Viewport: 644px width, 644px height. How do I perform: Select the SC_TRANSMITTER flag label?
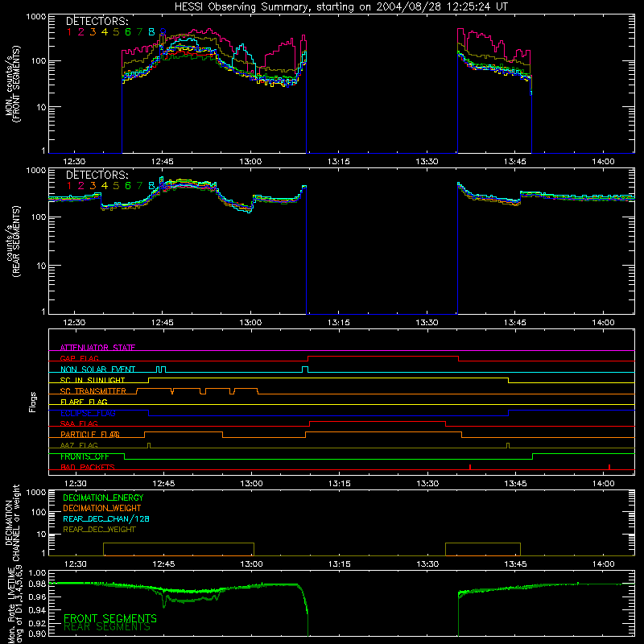[x=93, y=391]
